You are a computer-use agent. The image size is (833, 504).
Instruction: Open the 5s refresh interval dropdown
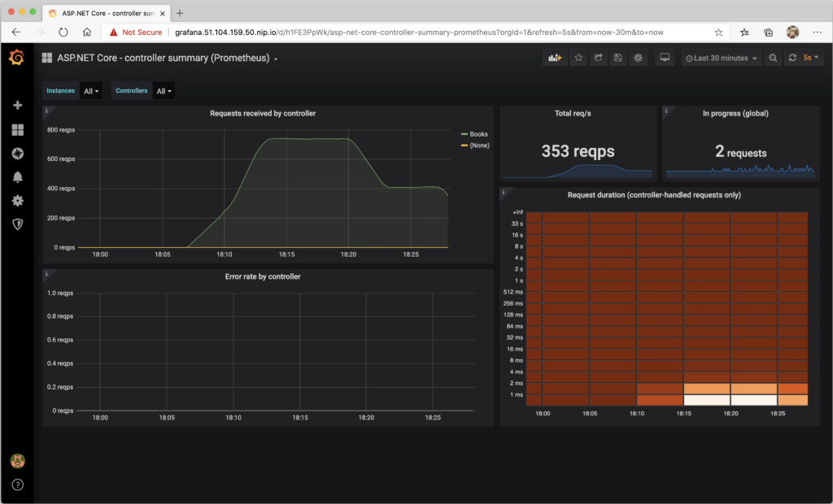click(x=811, y=58)
